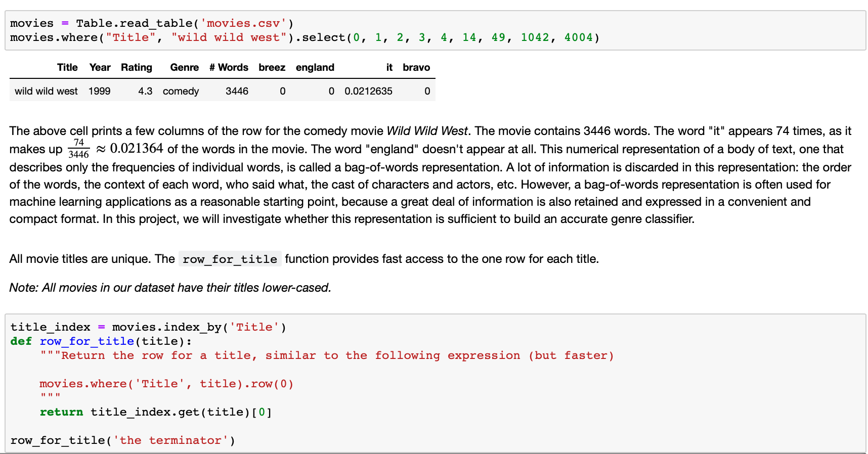Select the 'it' column header

click(x=389, y=67)
